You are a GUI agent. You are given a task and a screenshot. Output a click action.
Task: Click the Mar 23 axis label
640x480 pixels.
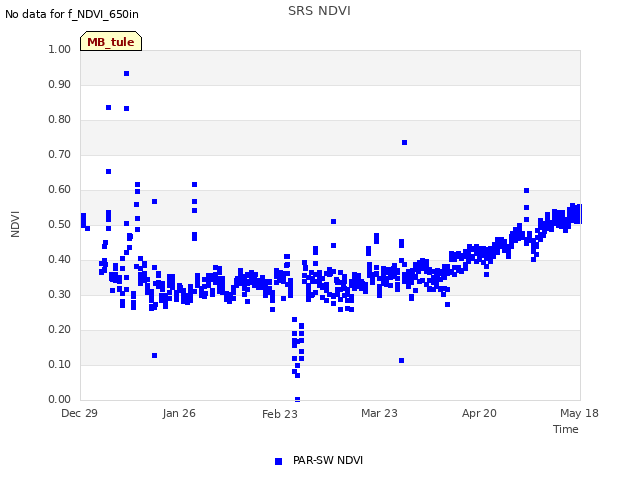[x=379, y=413]
